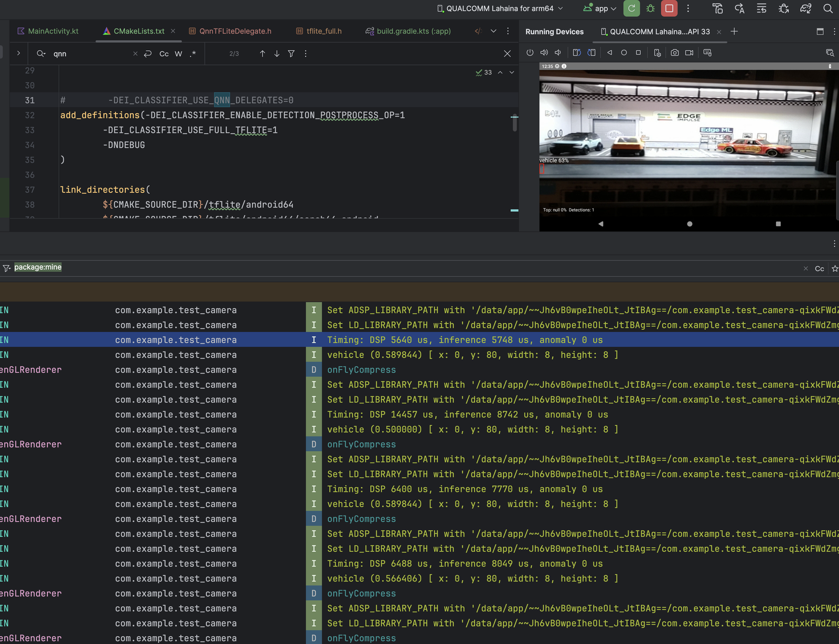Expand the hidden editor tabs list chevron
The width and height of the screenshot is (839, 644).
[x=493, y=31]
